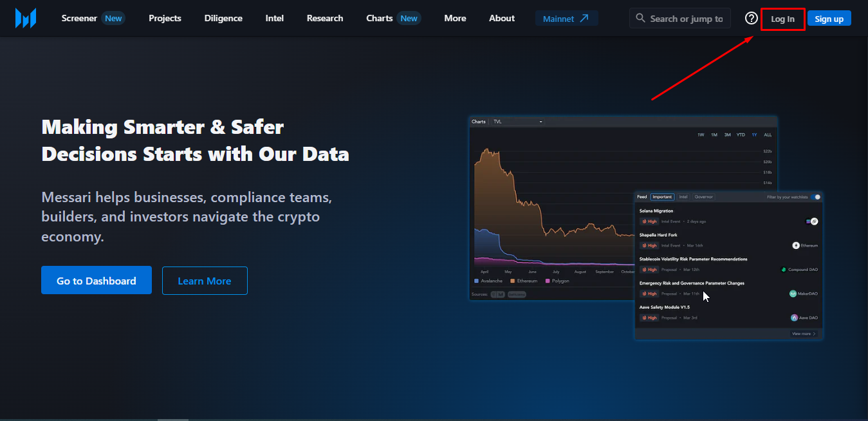Open the More menu in the navbar
This screenshot has height=421, width=868.
[455, 18]
